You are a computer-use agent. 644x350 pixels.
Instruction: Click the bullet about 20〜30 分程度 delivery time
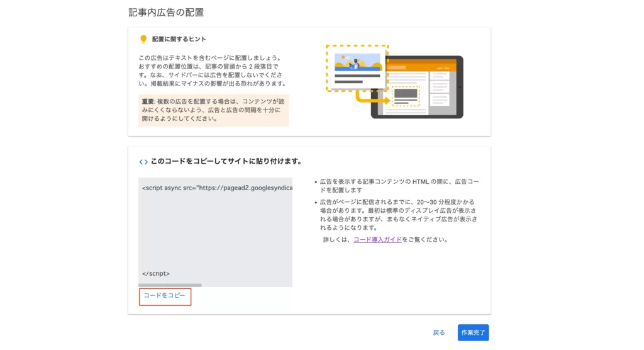click(x=399, y=215)
